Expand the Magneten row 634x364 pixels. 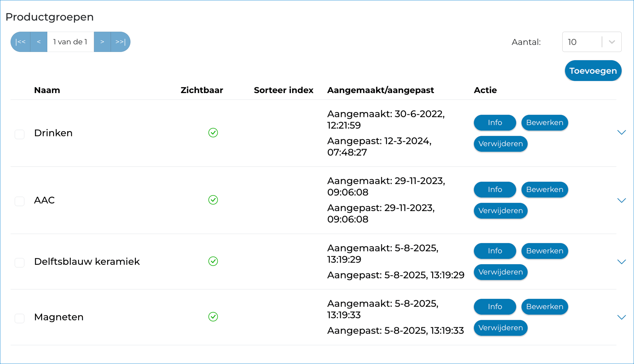pyautogui.click(x=622, y=317)
